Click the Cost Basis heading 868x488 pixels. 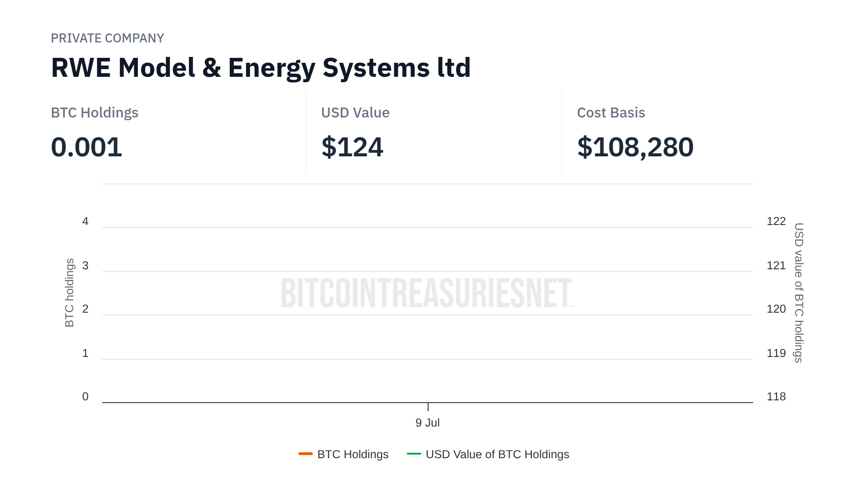point(611,113)
